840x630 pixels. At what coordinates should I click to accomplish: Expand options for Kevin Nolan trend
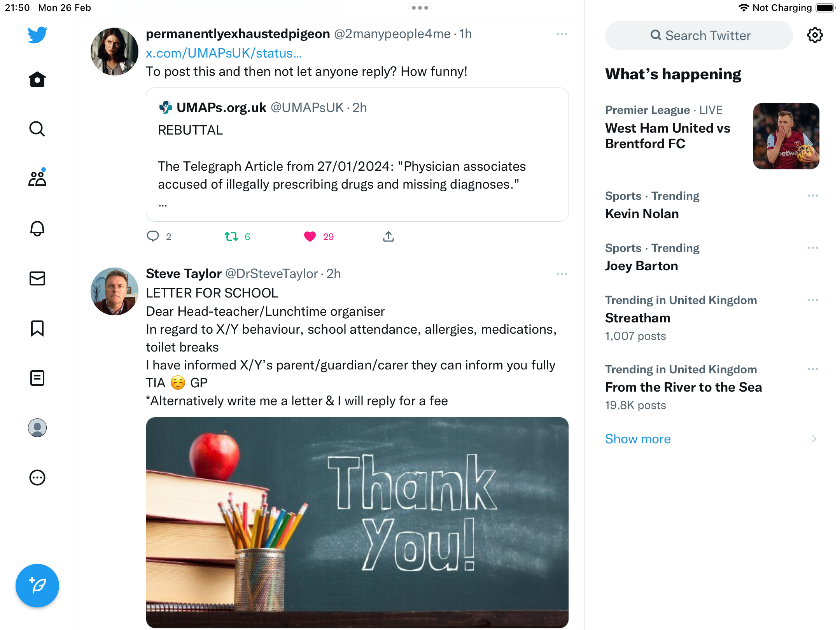[813, 196]
